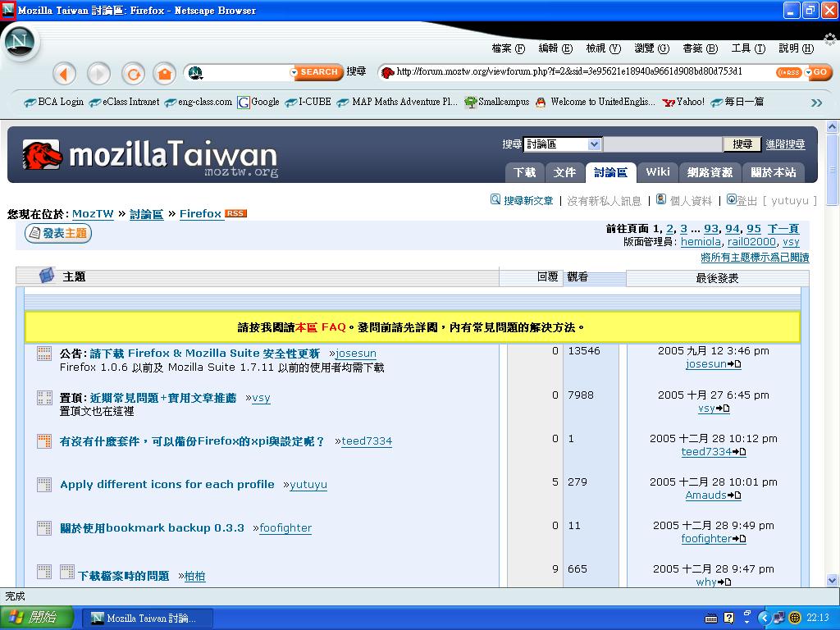Open Google bookmark
840x630 pixels.
(258, 102)
